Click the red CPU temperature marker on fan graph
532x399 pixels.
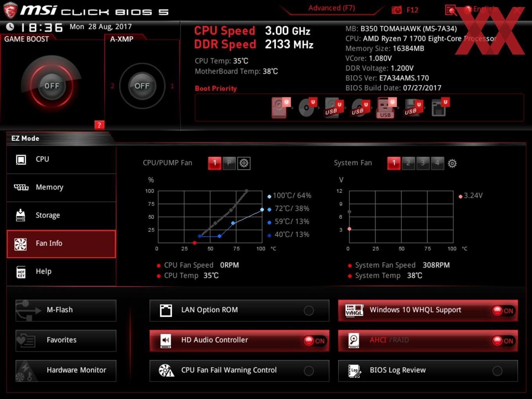[194, 243]
